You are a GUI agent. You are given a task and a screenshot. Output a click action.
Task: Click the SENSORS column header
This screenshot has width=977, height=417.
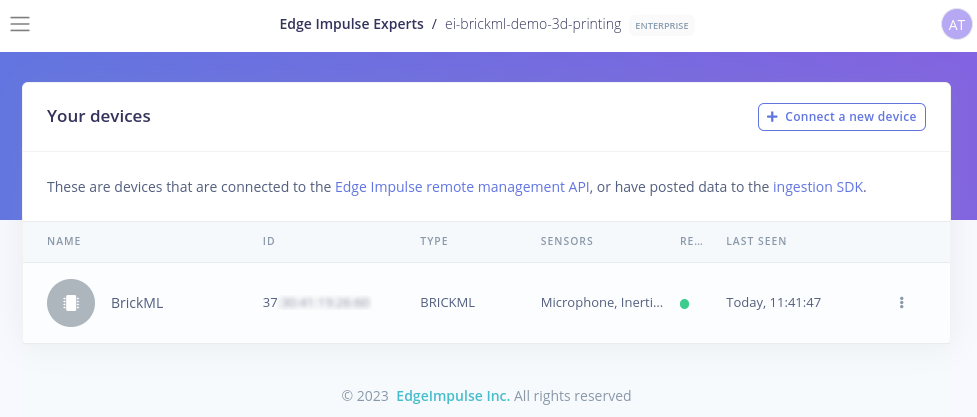(x=567, y=241)
